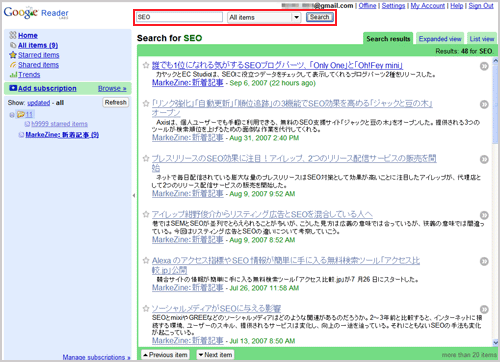
Task: Open original link arrow for Jul 13, 2007 article
Action: pos(484,309)
